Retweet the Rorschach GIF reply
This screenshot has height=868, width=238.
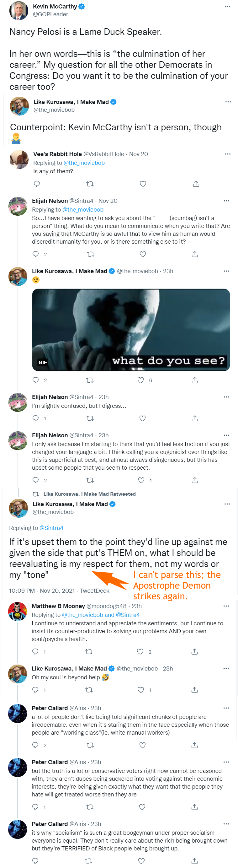pos(90,380)
